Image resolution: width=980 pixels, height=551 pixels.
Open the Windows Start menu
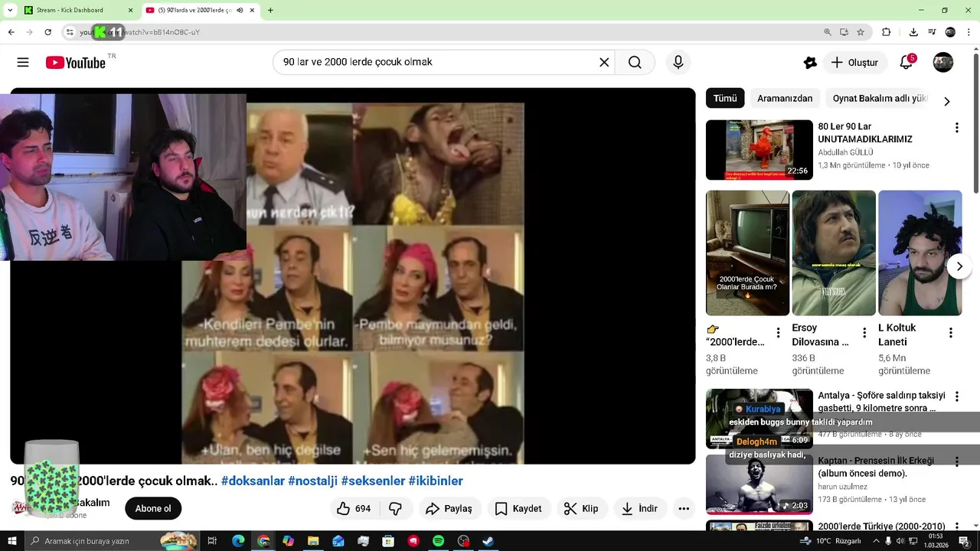point(11,541)
